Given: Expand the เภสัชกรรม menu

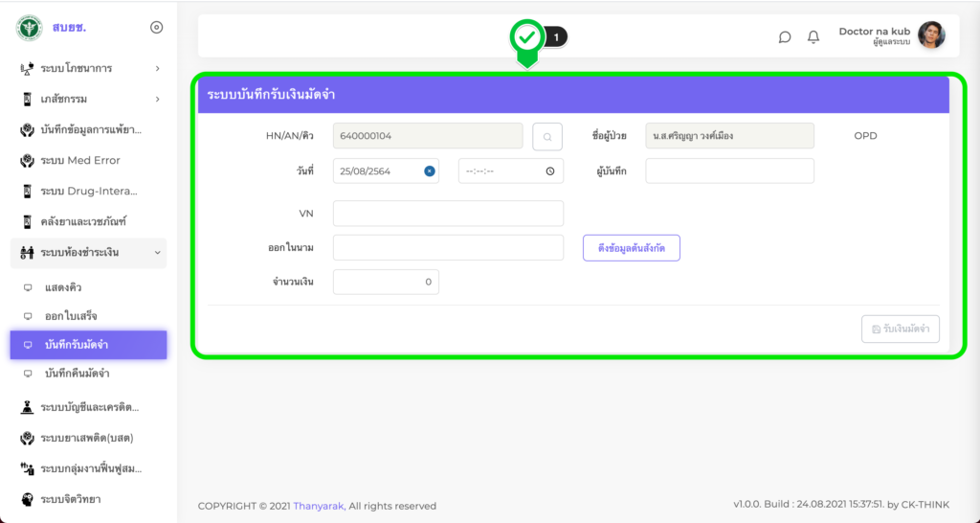Looking at the screenshot, I should (x=88, y=99).
